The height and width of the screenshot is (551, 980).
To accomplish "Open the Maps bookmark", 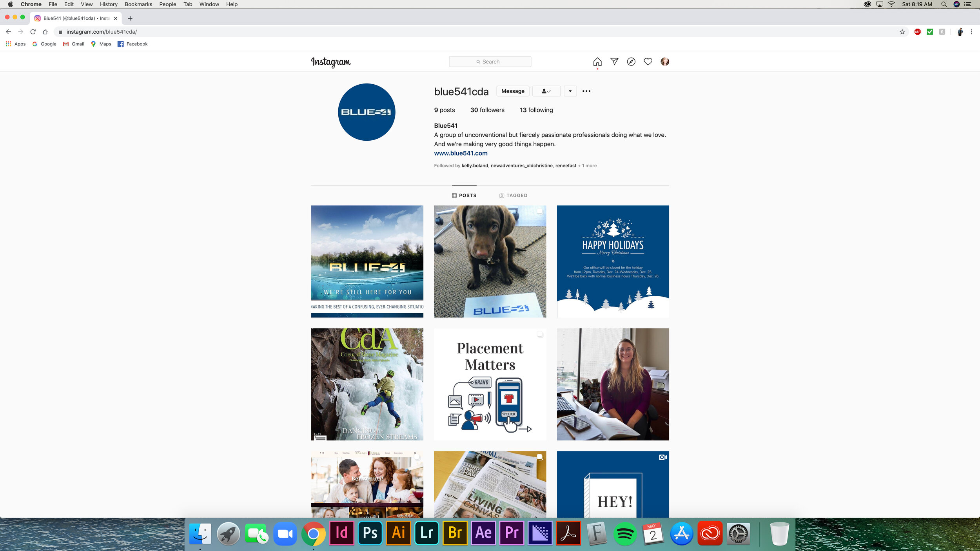I will pos(101,44).
